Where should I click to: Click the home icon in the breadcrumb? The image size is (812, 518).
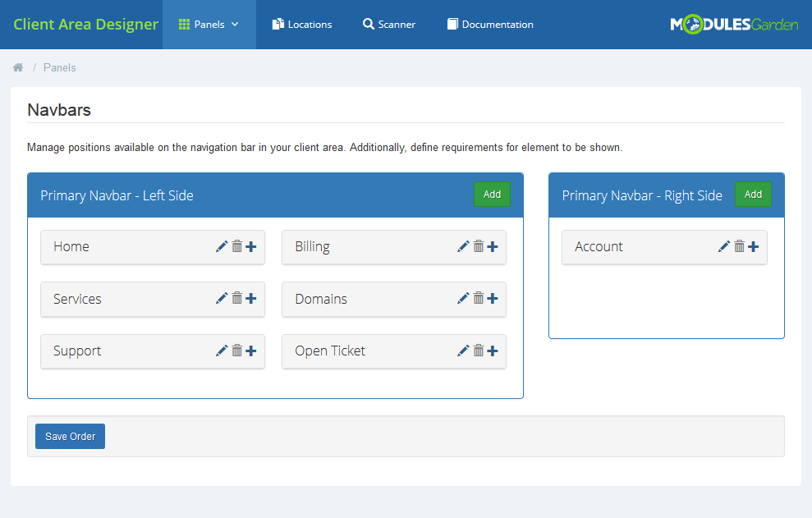(x=18, y=67)
